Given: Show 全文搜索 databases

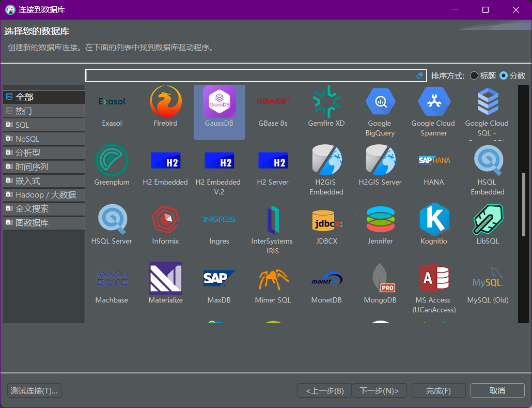Looking at the screenshot, I should (x=44, y=208).
